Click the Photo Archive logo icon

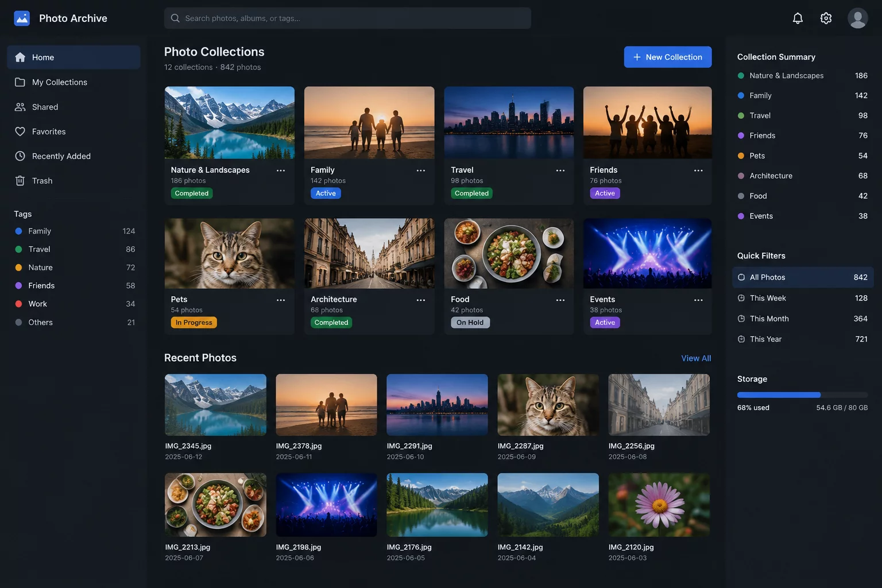[x=22, y=18]
